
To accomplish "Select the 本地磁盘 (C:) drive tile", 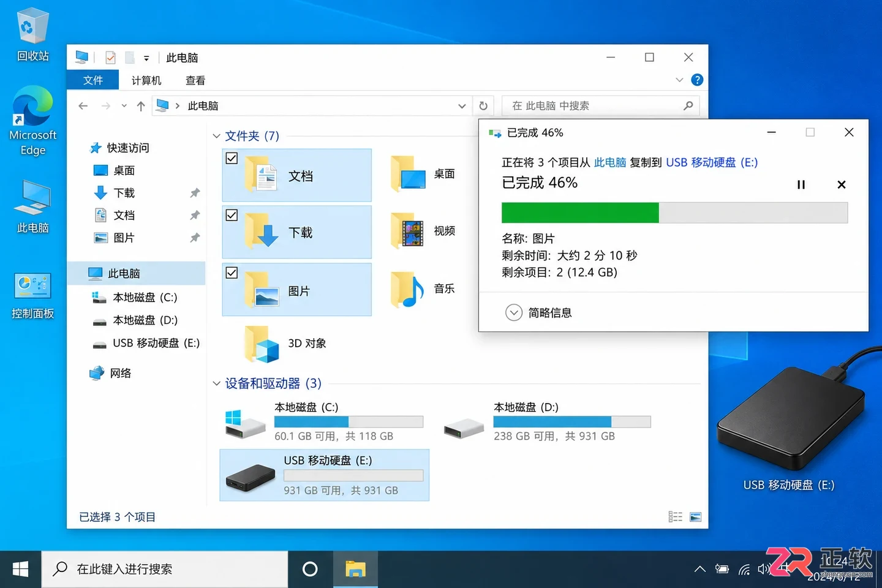I will (x=324, y=421).
